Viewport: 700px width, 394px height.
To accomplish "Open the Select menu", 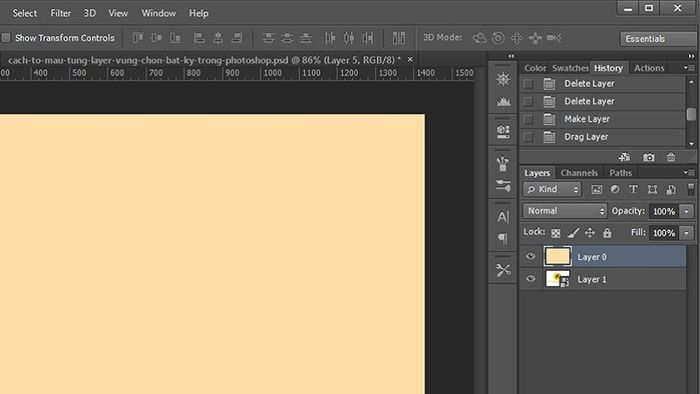I will tap(25, 13).
